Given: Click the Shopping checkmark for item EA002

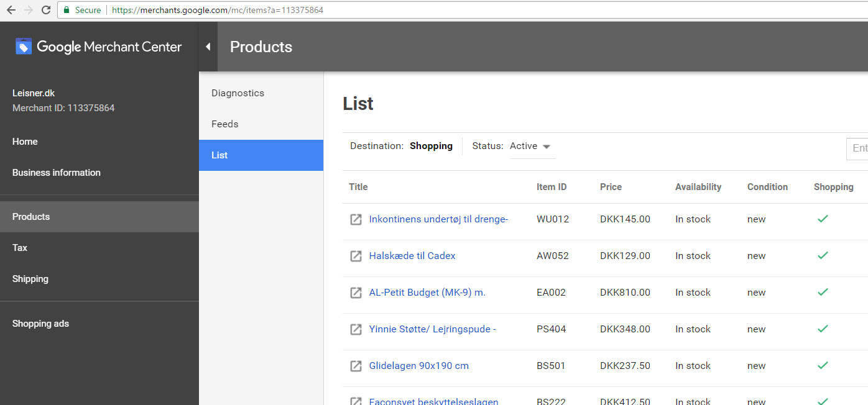Looking at the screenshot, I should point(823,292).
